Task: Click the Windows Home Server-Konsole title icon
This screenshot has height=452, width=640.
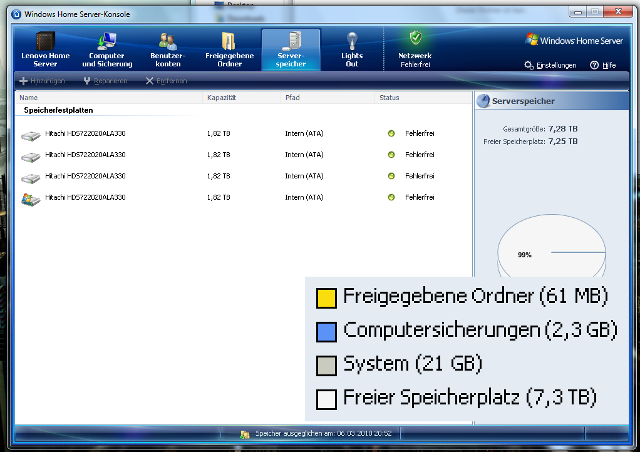Action: tap(16, 14)
